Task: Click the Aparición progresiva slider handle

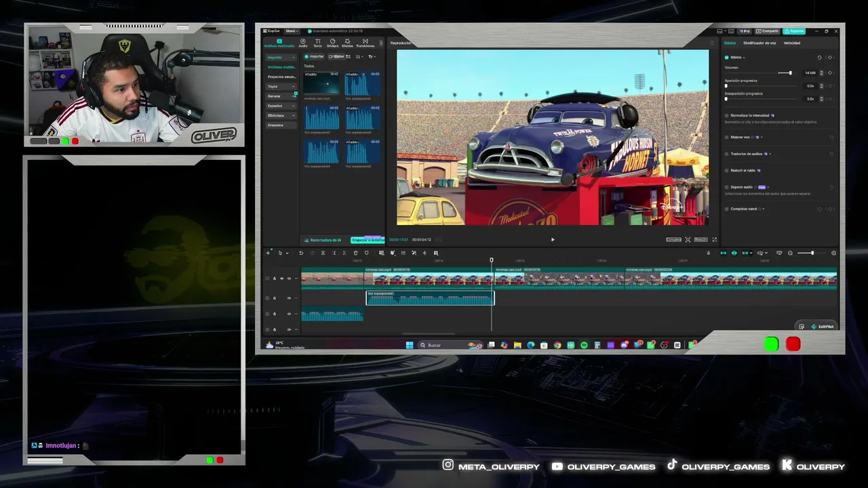Action: [726, 86]
